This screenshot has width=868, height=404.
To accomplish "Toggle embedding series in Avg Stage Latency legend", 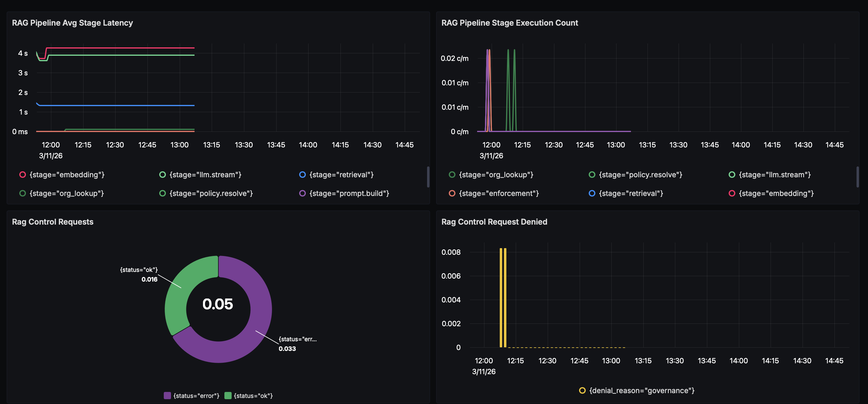I will point(62,175).
